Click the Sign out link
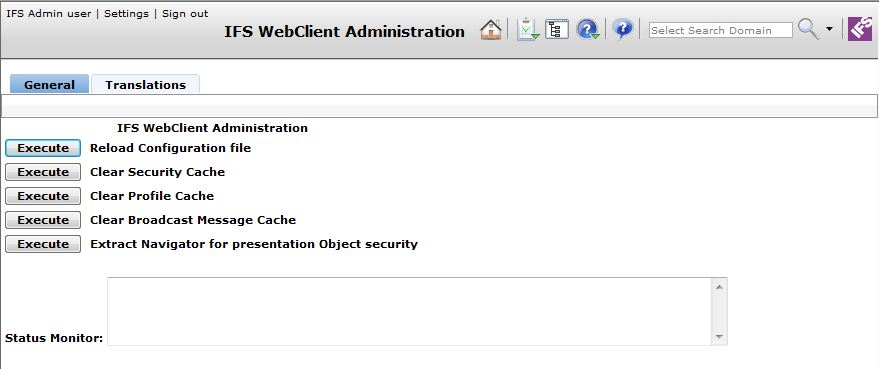Screen dimensions: 879x369 tap(185, 13)
